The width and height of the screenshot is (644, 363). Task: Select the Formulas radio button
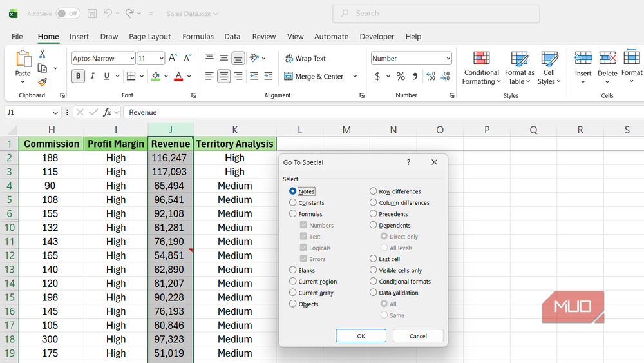tap(292, 213)
